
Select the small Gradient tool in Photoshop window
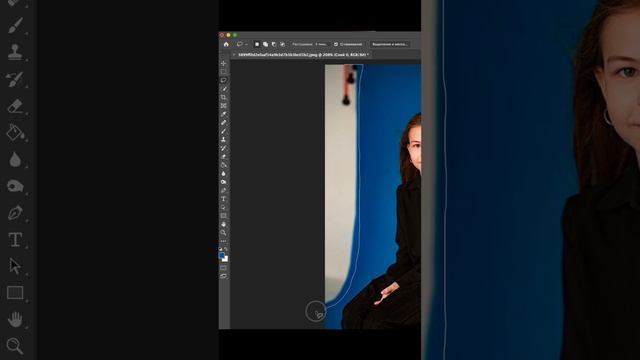223,165
